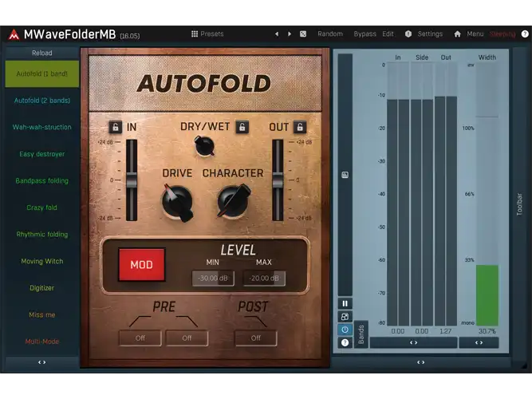Expand the level meters arrows bar

pos(413,342)
